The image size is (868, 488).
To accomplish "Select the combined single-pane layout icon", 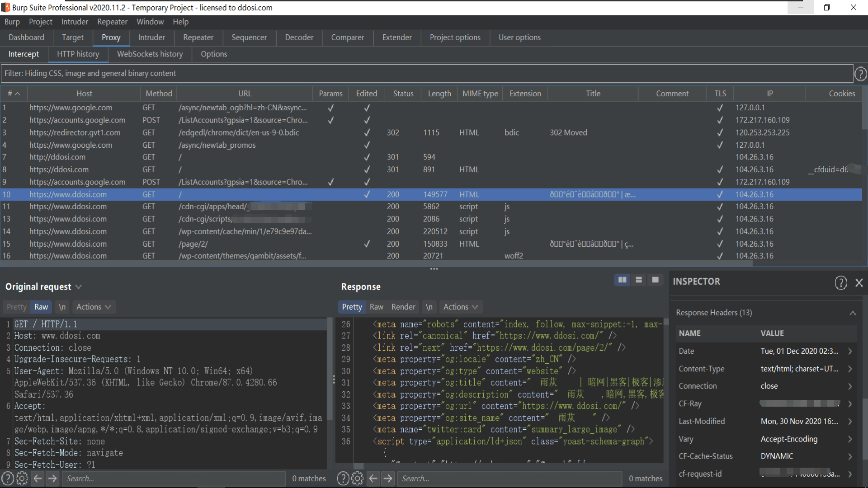I will [x=655, y=280].
